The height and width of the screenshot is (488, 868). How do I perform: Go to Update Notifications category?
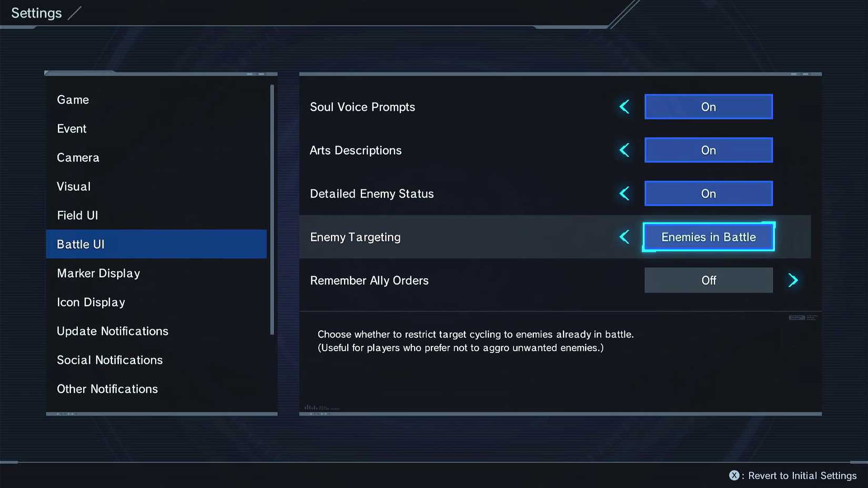click(113, 331)
